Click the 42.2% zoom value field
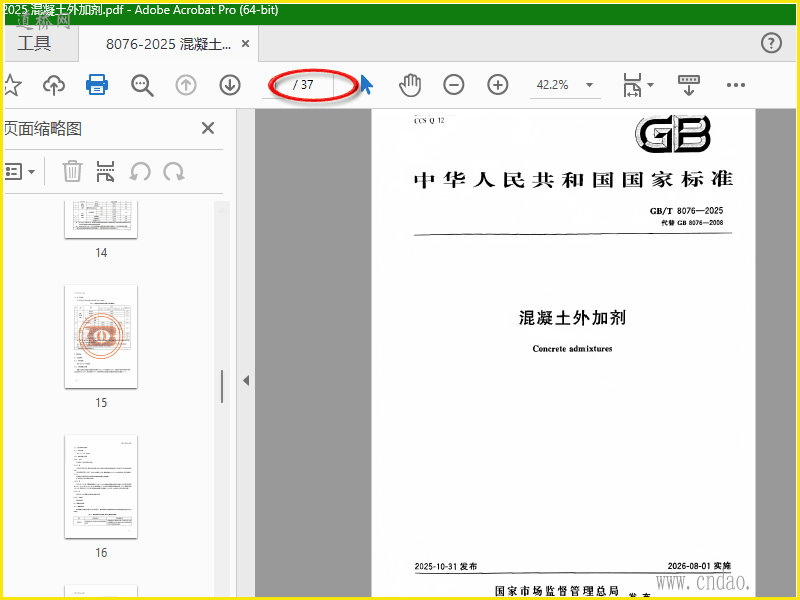This screenshot has width=800, height=600. tap(553, 85)
